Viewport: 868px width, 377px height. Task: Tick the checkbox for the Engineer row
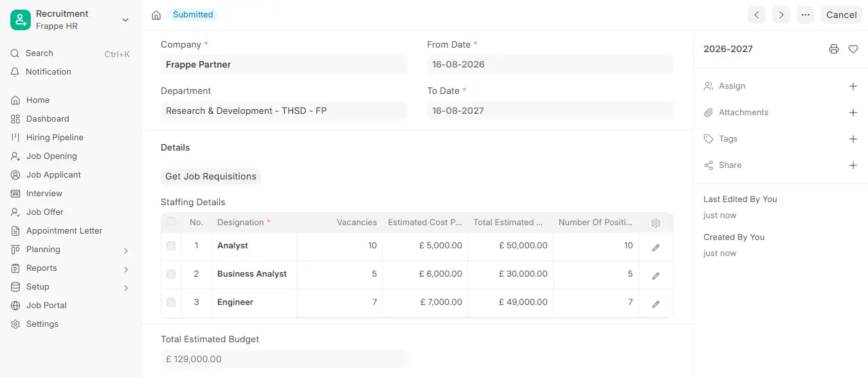171,302
